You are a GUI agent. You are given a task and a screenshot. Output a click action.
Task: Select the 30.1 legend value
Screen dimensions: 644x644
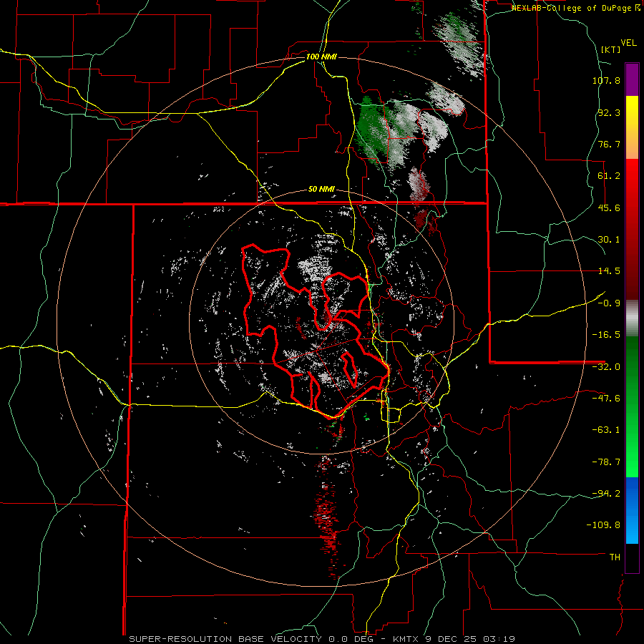click(609, 240)
